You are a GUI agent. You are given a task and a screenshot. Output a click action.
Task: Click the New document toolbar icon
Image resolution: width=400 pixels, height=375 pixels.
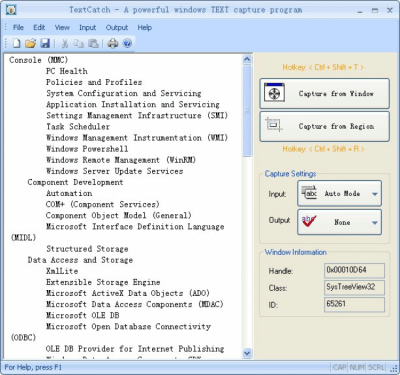17,43
